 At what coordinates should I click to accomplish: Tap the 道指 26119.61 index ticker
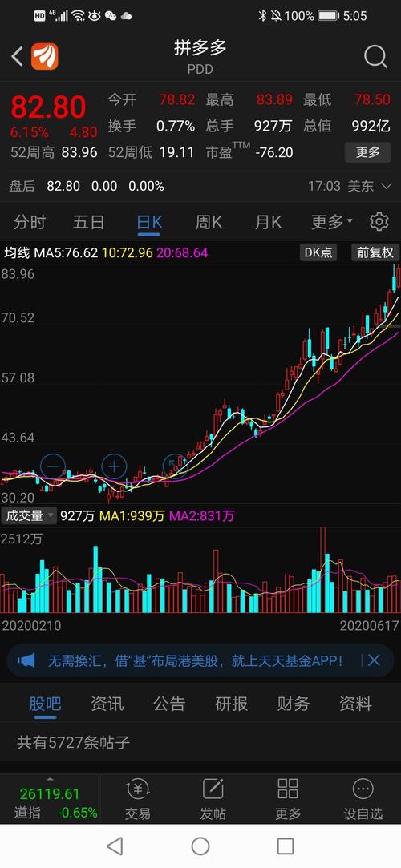pyautogui.click(x=50, y=802)
